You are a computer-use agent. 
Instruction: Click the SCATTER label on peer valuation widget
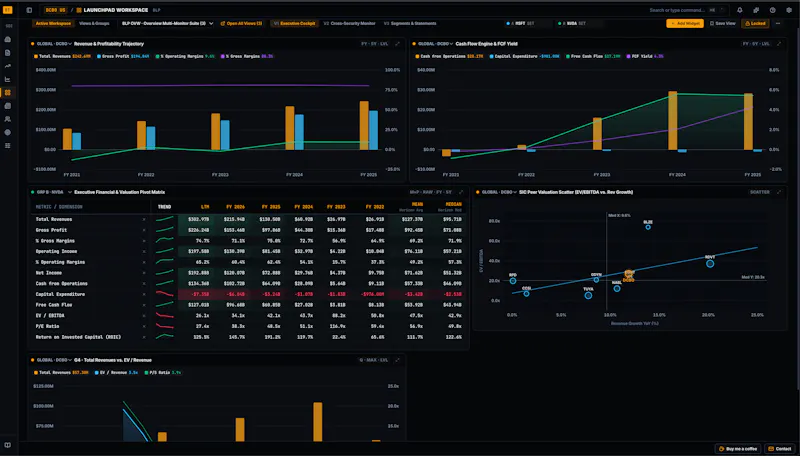pyautogui.click(x=760, y=192)
